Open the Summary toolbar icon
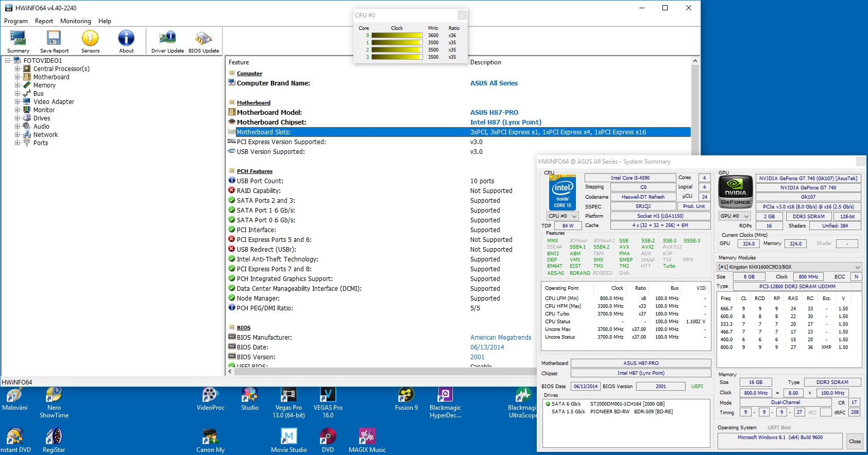 18,41
